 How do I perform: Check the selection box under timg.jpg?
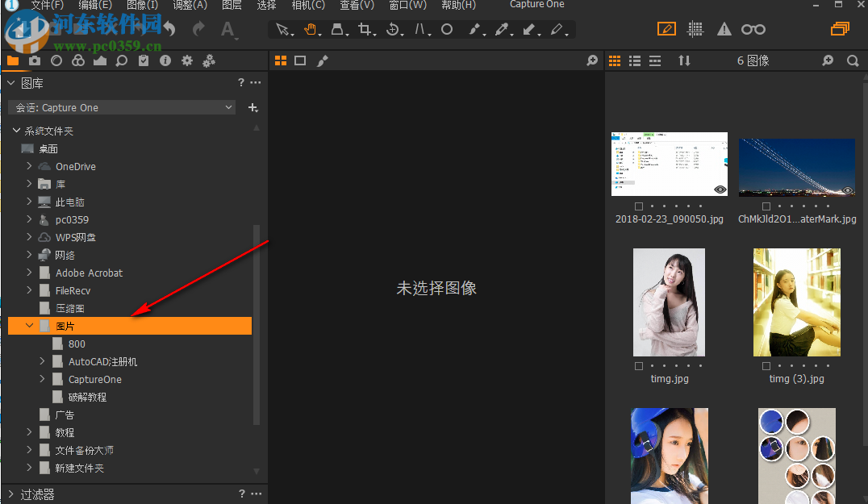(639, 365)
